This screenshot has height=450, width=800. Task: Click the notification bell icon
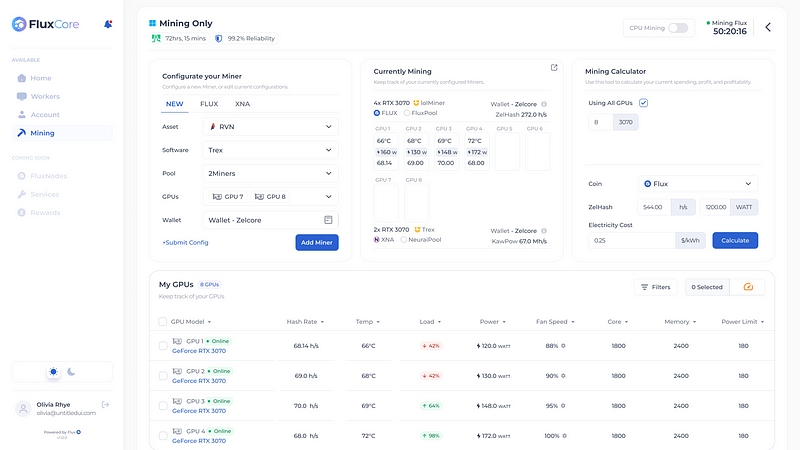coord(108,24)
